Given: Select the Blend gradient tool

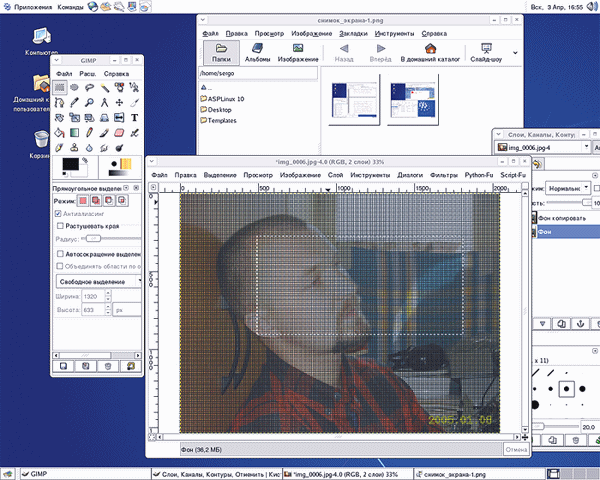Looking at the screenshot, I should click(74, 133).
